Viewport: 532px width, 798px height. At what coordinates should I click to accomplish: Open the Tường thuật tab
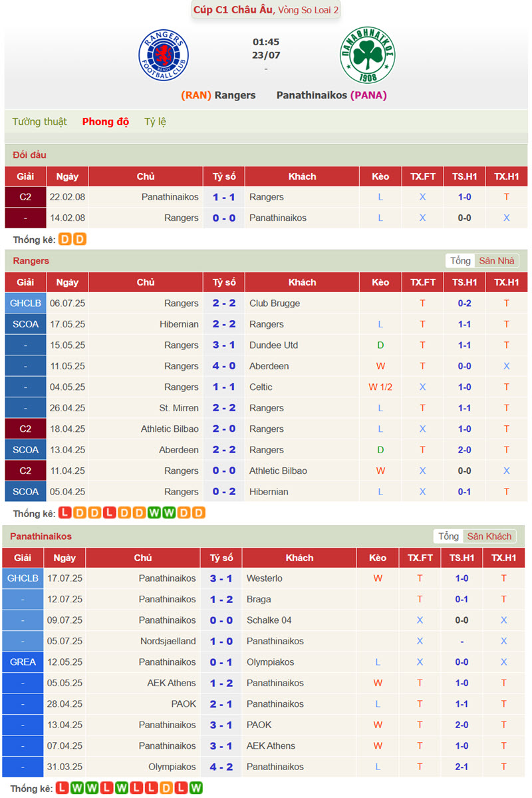pos(40,122)
